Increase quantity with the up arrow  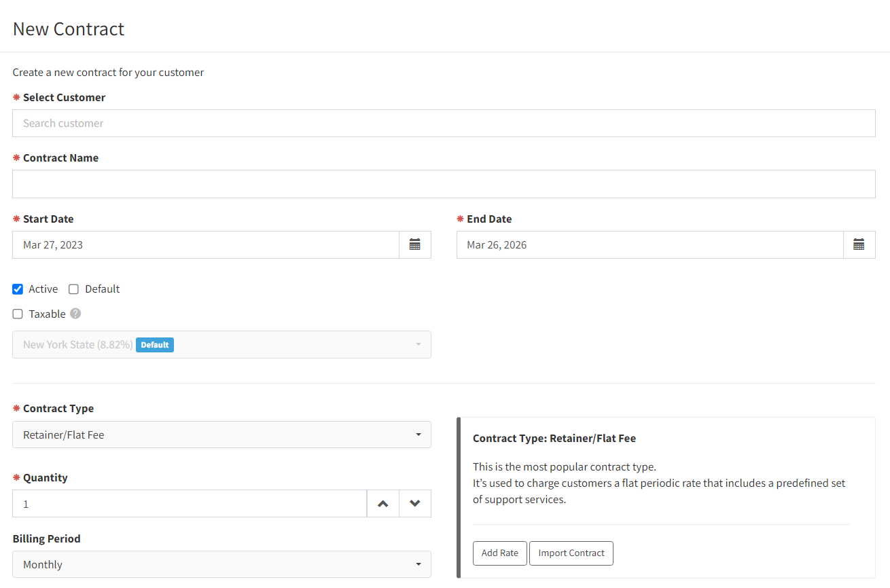(383, 504)
